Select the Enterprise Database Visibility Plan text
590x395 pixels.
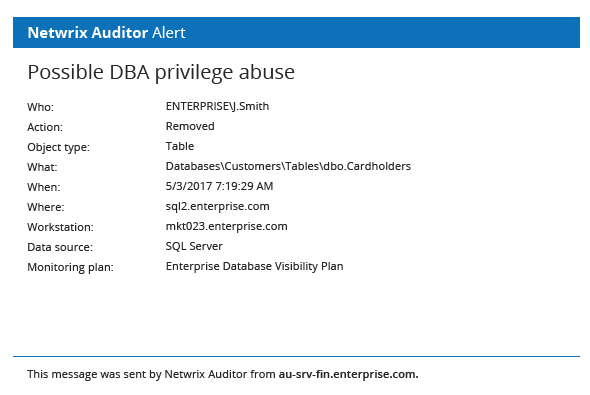click(254, 266)
